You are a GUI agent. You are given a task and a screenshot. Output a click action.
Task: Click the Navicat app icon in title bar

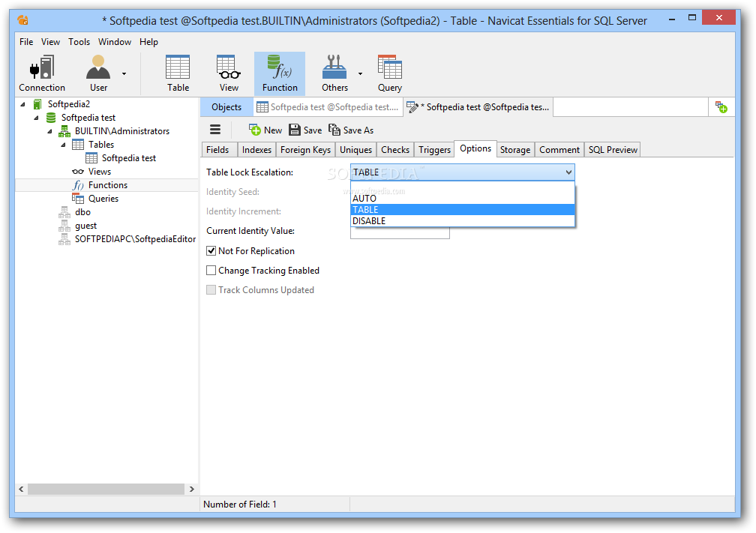tap(22, 20)
